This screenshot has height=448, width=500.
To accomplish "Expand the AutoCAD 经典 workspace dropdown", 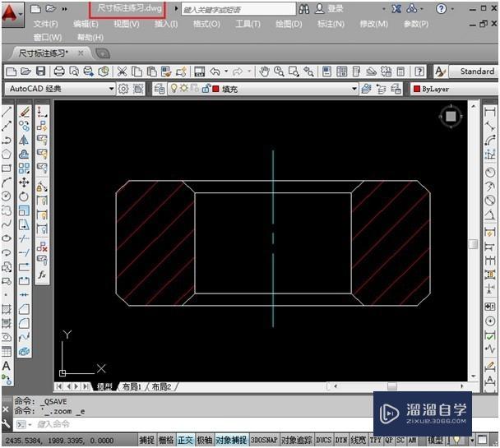I will pos(111,89).
